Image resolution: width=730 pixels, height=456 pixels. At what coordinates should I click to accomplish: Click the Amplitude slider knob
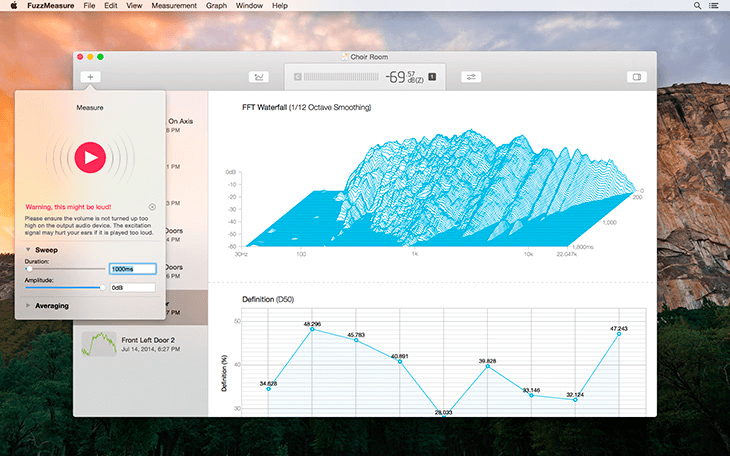[102, 287]
